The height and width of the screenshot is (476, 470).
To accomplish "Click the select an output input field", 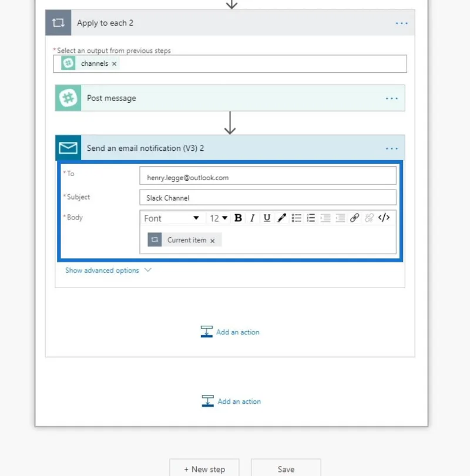I will click(230, 64).
